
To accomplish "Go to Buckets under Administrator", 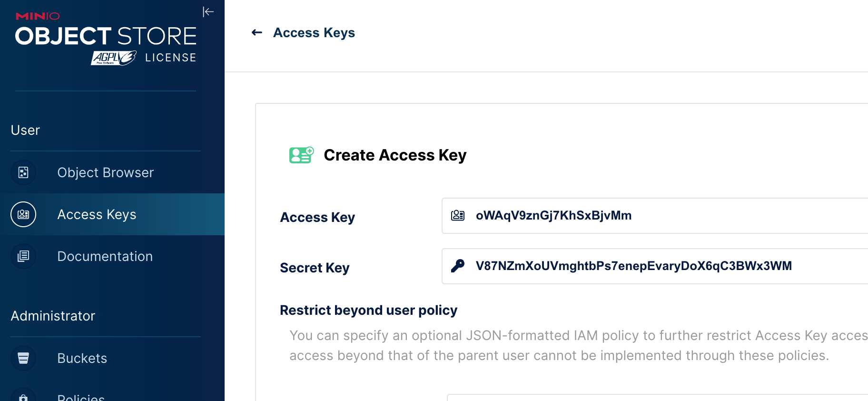I will tap(82, 358).
